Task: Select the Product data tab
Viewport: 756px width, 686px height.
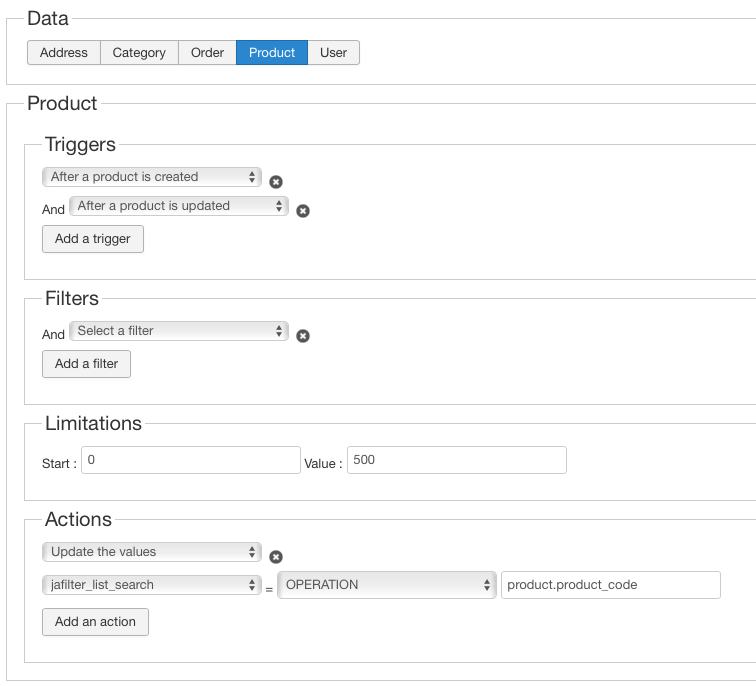Action: tap(272, 53)
